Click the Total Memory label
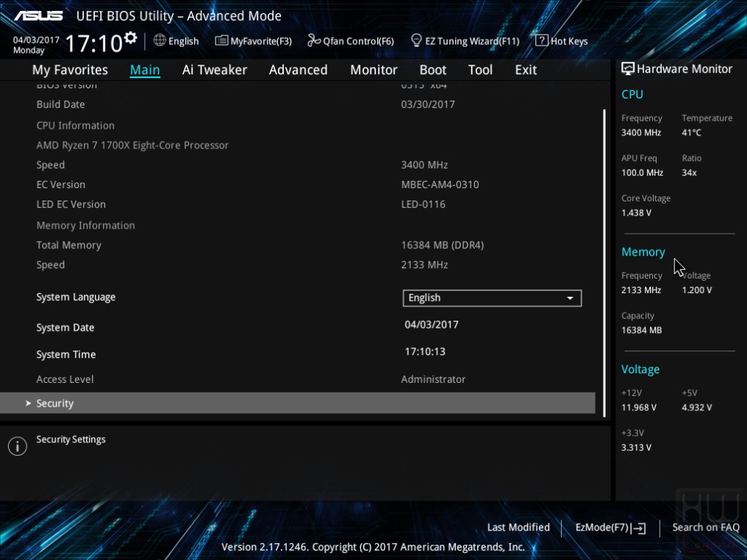The width and height of the screenshot is (747, 560). pos(68,245)
